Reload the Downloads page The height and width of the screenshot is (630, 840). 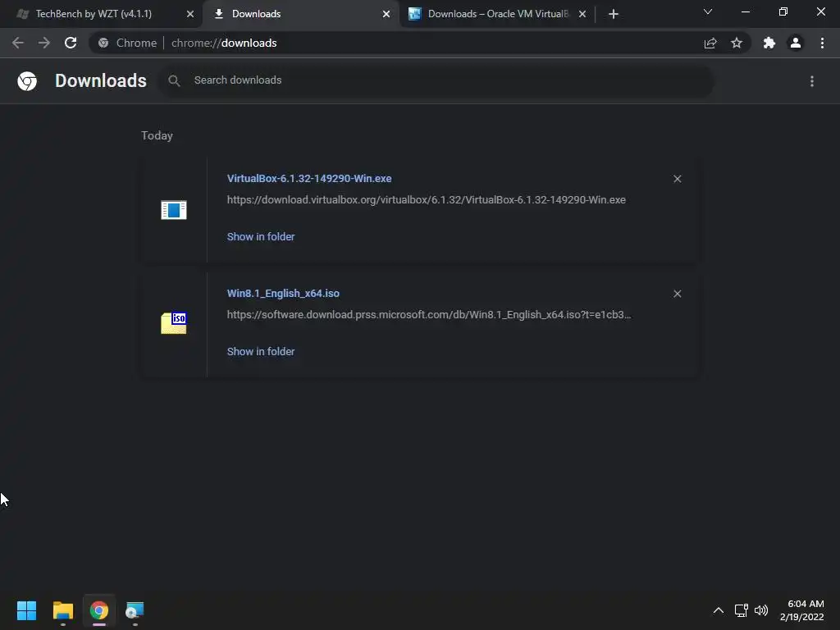click(x=71, y=43)
